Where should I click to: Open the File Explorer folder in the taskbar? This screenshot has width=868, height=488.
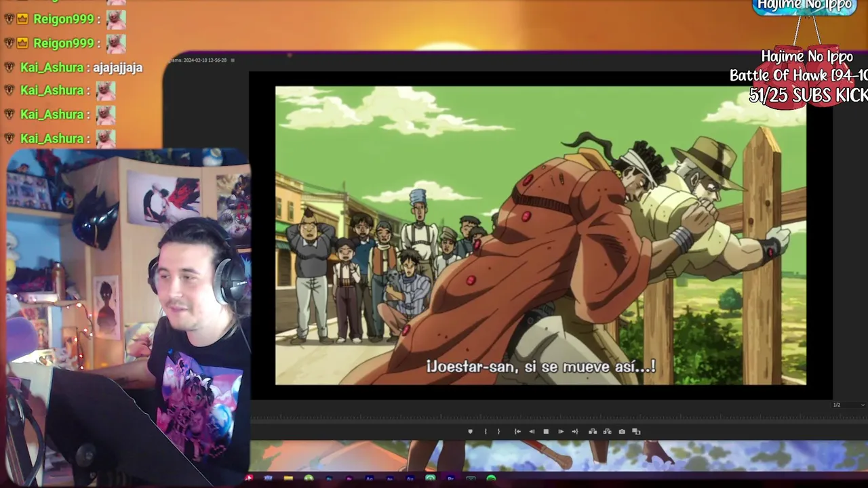288,479
